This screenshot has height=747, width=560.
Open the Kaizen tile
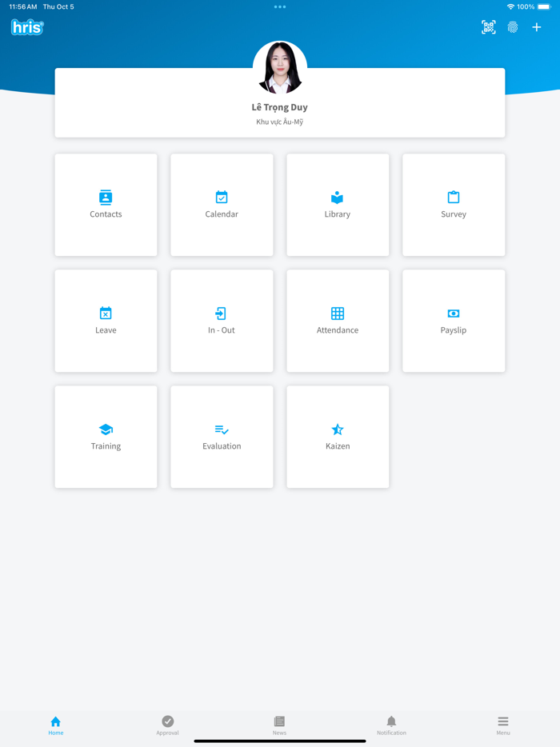tap(338, 437)
